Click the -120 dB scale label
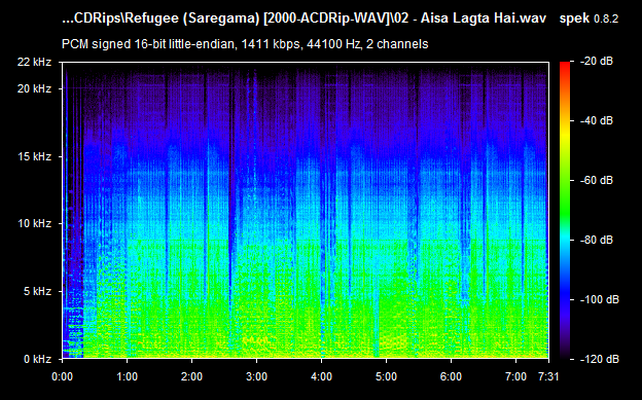642x400 pixels. click(599, 359)
